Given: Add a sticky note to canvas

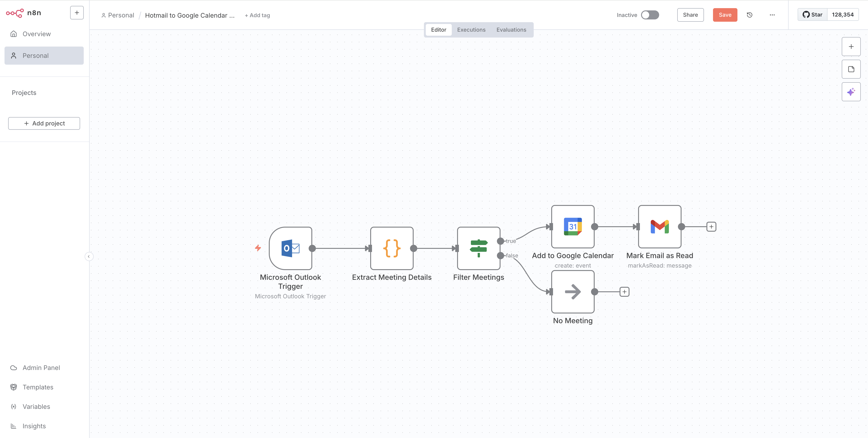Looking at the screenshot, I should 851,69.
